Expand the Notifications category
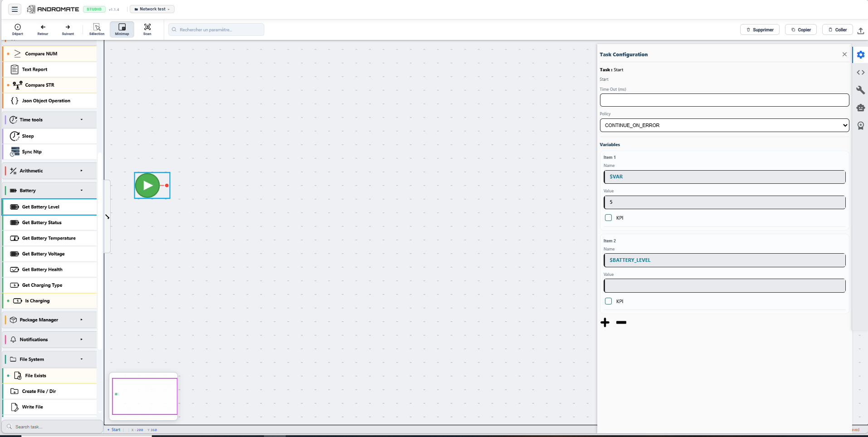This screenshot has width=868, height=437. tap(50, 339)
